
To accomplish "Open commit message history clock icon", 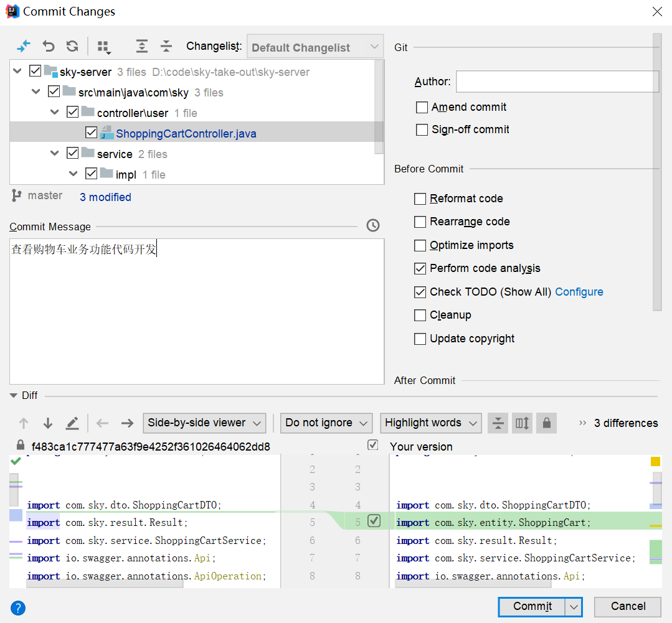I will (373, 225).
